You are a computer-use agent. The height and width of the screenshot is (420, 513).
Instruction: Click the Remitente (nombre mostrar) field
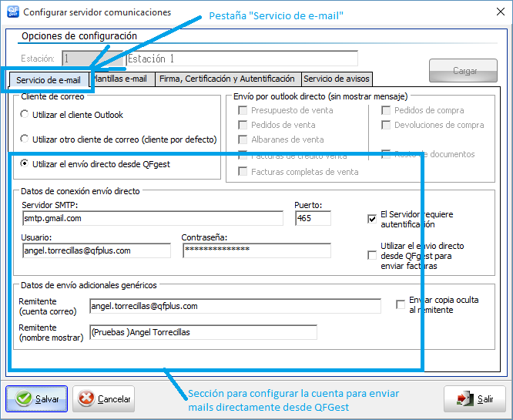coord(203,332)
